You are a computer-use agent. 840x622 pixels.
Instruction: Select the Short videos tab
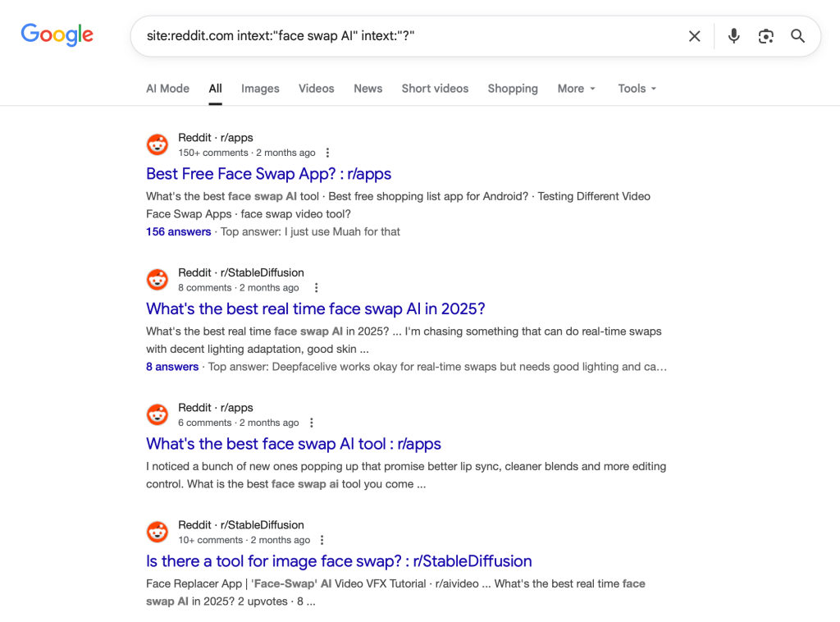(435, 89)
